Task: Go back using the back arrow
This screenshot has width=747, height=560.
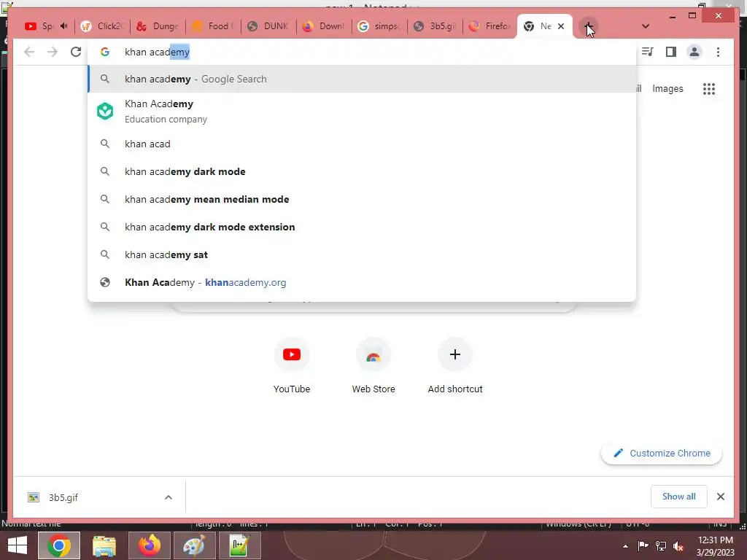Action: pos(29,52)
